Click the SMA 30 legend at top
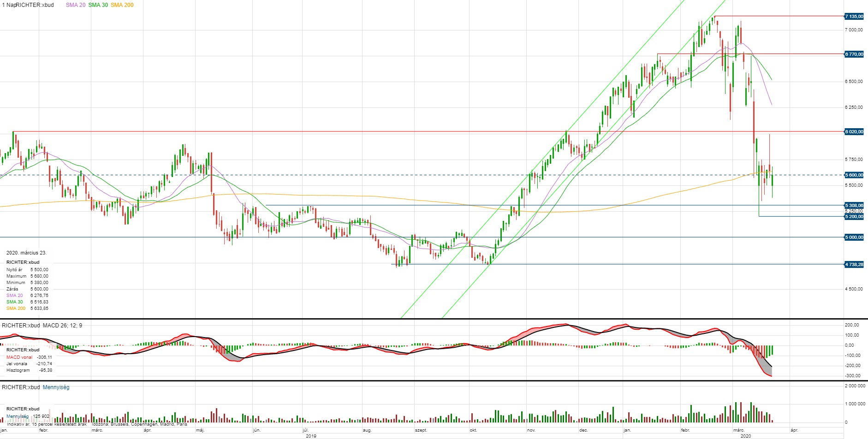 coord(98,5)
